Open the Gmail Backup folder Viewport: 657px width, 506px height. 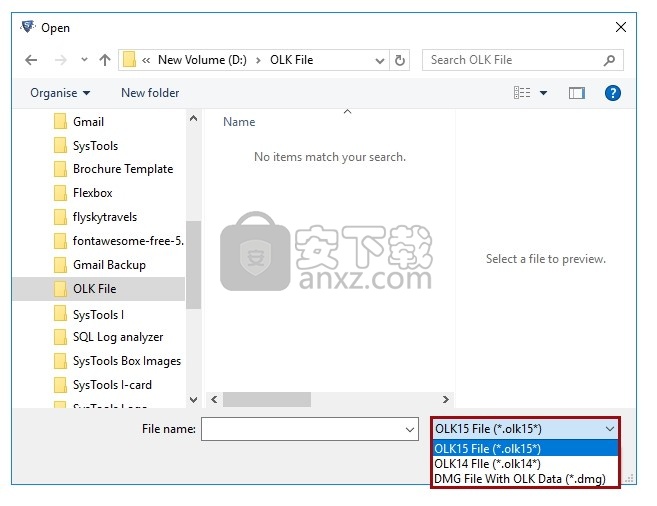(109, 265)
